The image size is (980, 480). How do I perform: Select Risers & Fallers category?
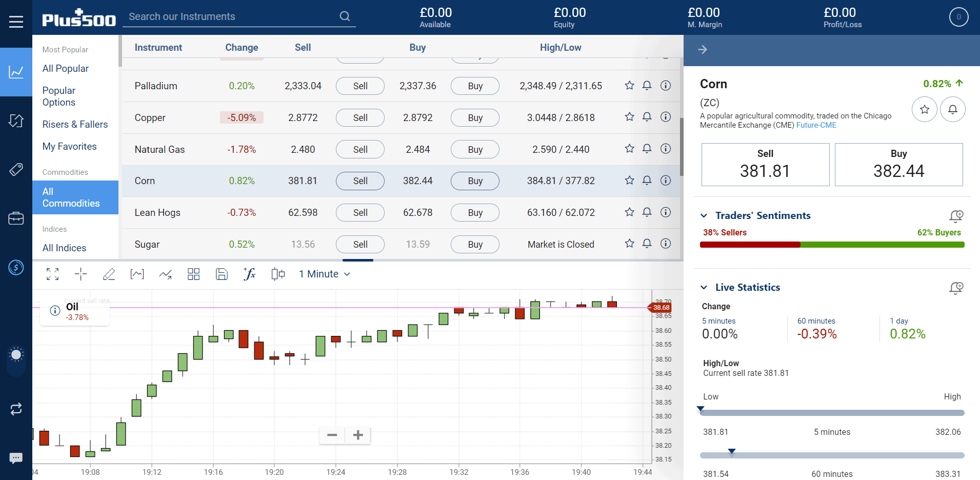(75, 125)
